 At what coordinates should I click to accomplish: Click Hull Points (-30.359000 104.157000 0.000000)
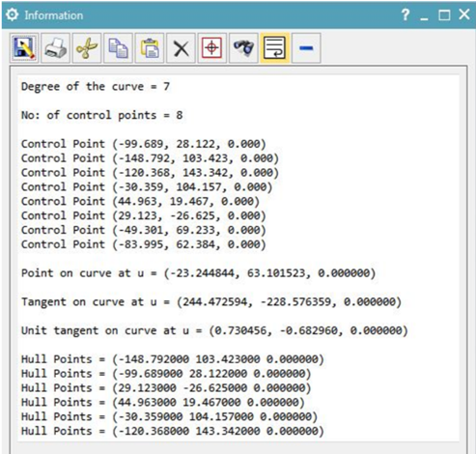169,416
